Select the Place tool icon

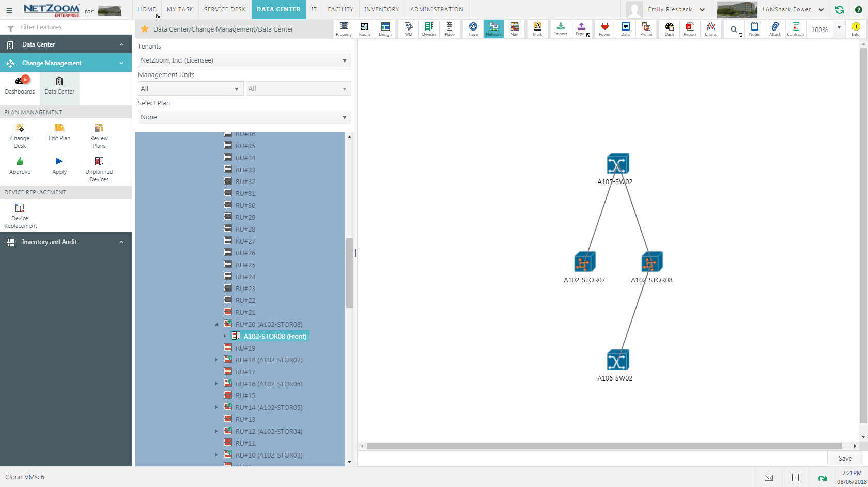(x=450, y=29)
